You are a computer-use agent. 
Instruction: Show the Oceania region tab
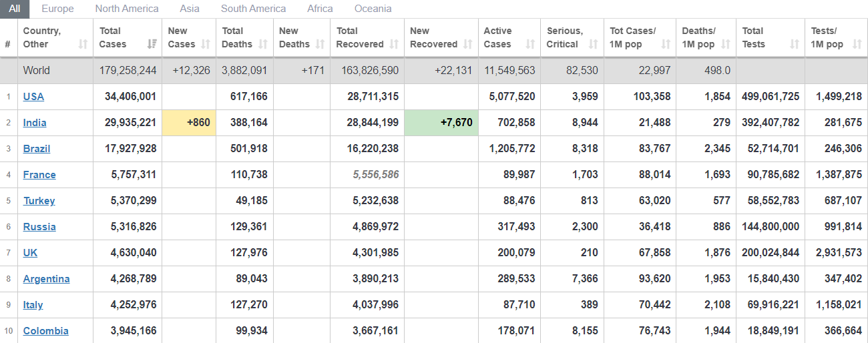pos(373,9)
